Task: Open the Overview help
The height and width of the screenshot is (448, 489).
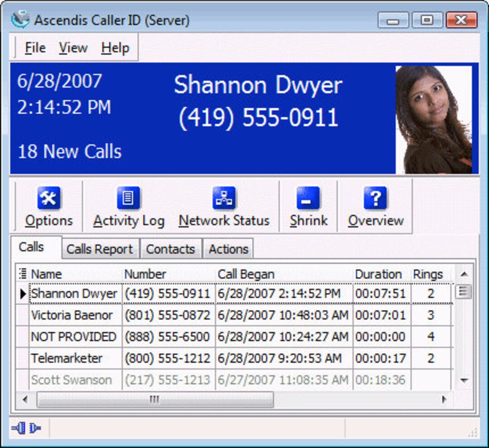Action: [376, 206]
